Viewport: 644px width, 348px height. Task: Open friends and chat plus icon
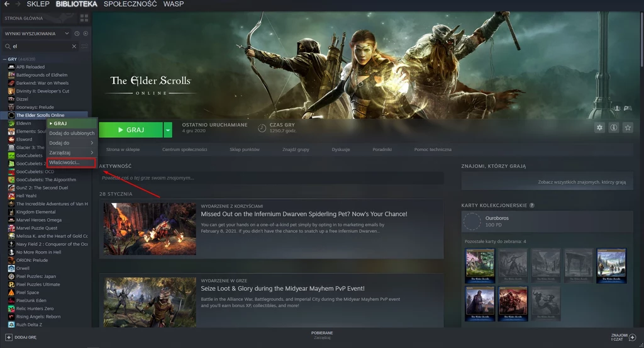[633, 337]
